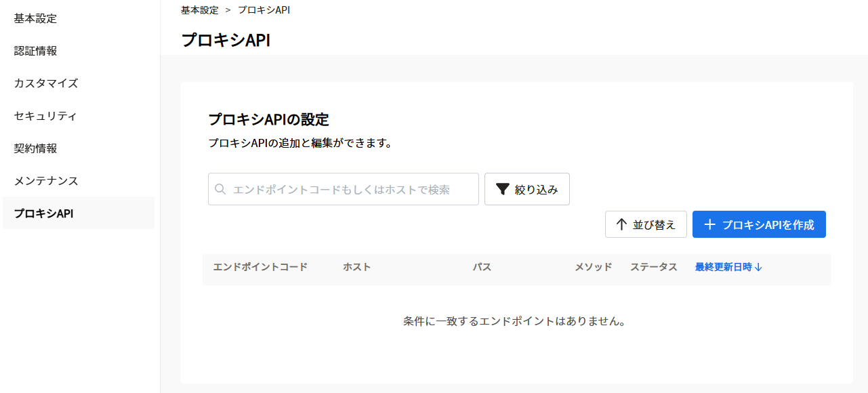Click the plus icon for creating proxy API
Screen dimensions: 868x393
pyautogui.click(x=710, y=224)
